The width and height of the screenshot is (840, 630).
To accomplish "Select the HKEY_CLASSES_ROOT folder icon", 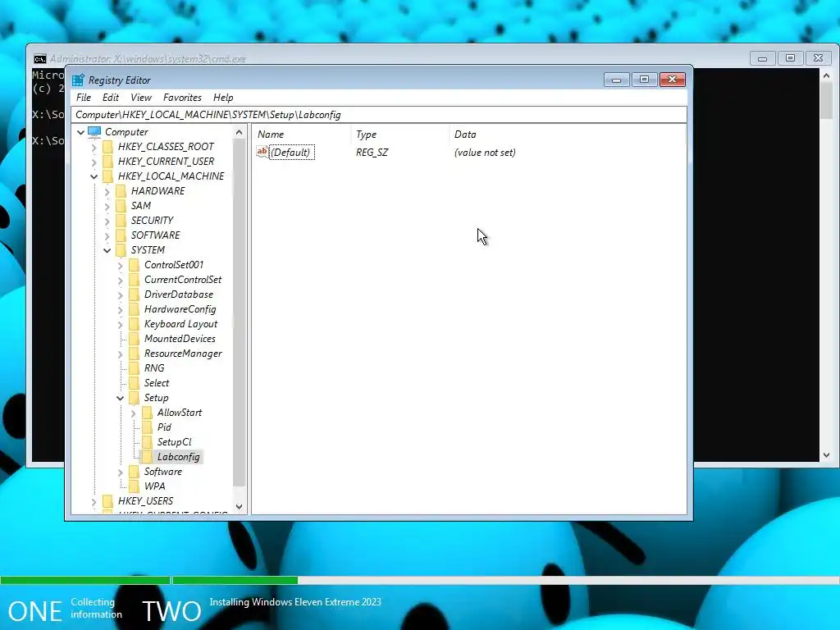I will pos(107,147).
